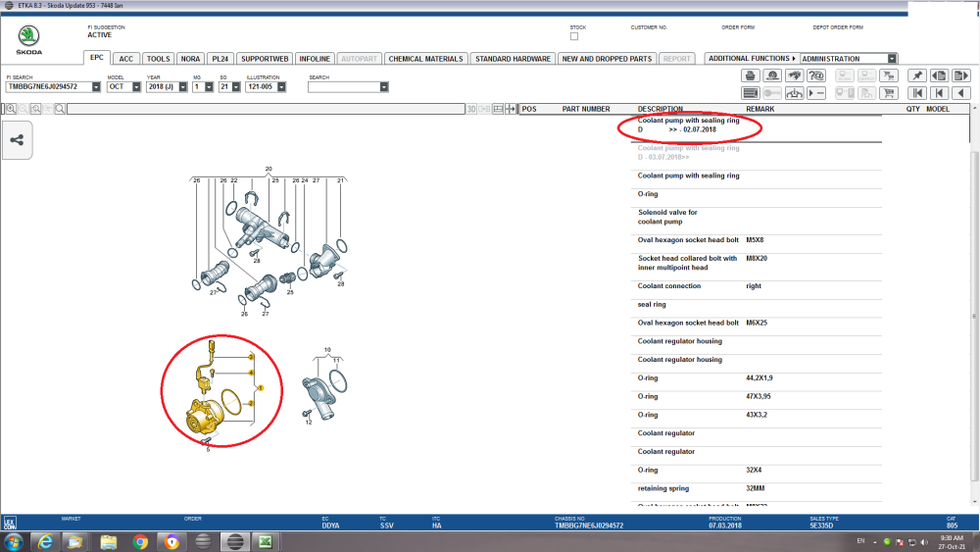This screenshot has height=552, width=980.
Task: Click the EX CON icon in status bar
Action: 10,523
